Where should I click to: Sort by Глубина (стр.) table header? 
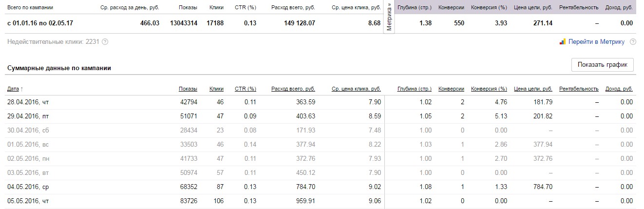(x=414, y=89)
